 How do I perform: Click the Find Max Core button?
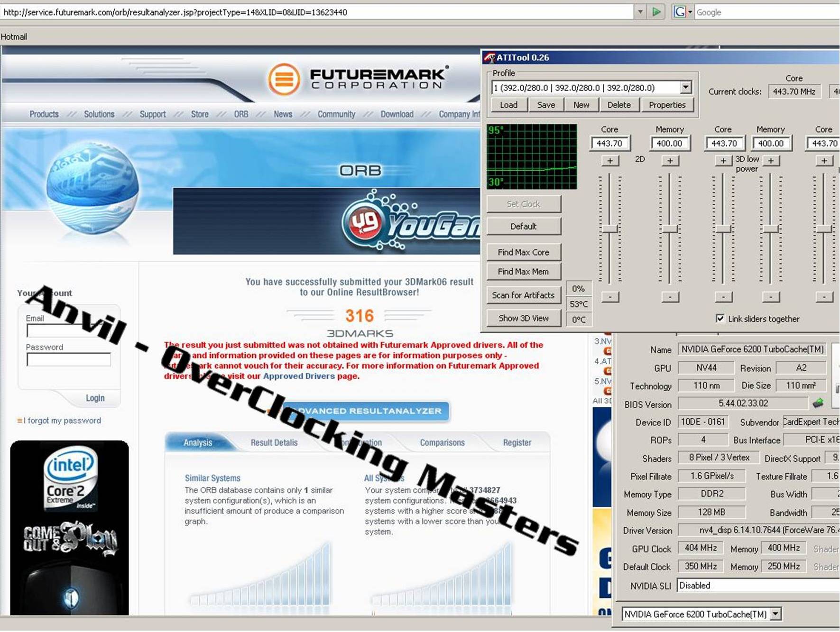tap(524, 252)
